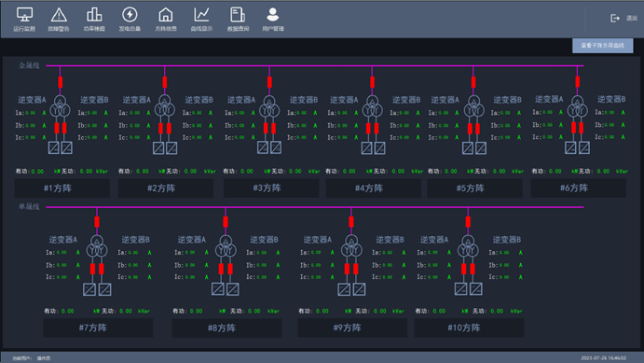Click the transformer symbol above #10方阵
644x363 pixels.
pos(468,246)
